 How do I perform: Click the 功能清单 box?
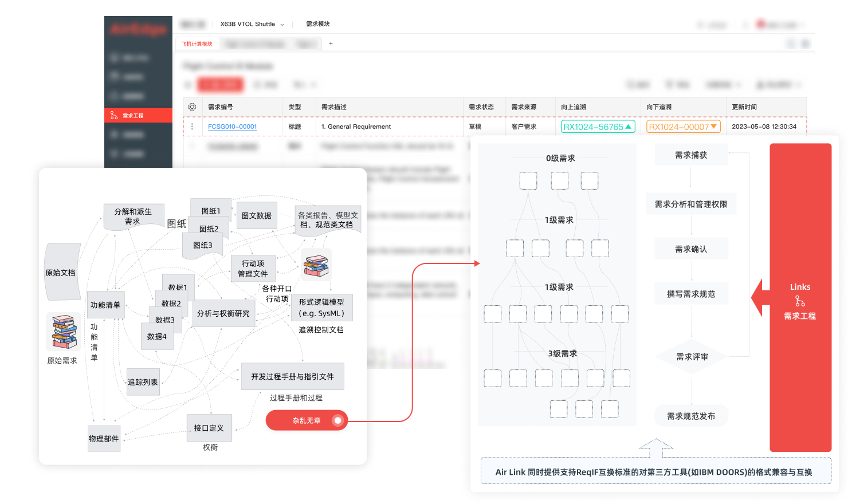pyautogui.click(x=105, y=305)
